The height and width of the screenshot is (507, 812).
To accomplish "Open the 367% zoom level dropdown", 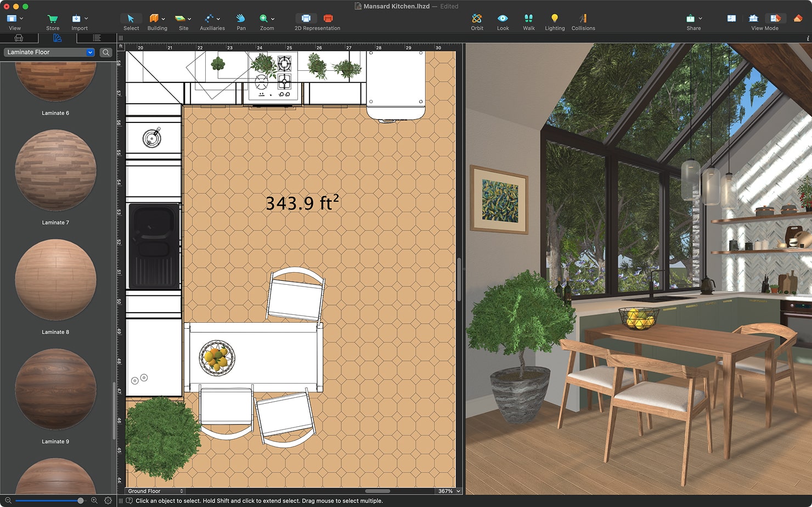I will point(449,491).
